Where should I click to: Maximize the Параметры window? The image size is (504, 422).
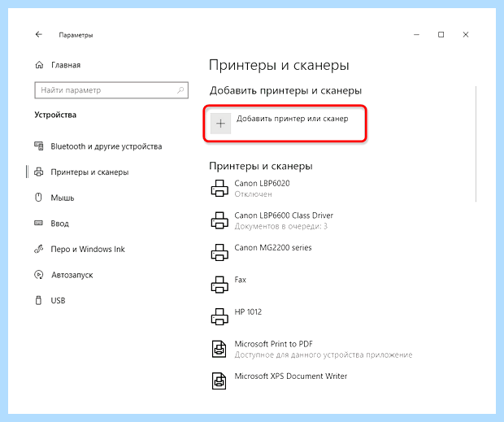click(x=441, y=34)
